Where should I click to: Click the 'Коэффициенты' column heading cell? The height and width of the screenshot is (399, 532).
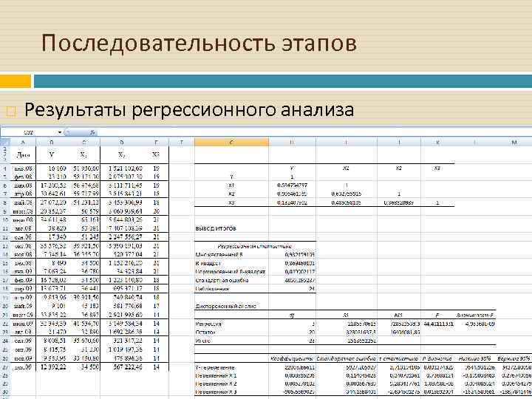292,358
